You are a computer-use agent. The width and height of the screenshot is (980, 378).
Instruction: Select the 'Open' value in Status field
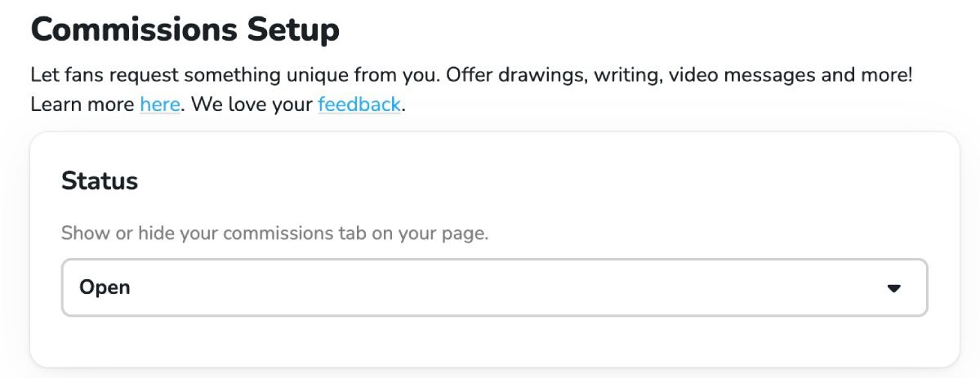pos(105,287)
